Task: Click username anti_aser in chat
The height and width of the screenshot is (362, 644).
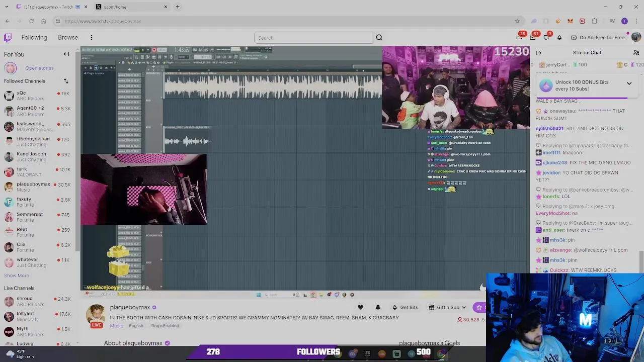Action: click(554, 230)
